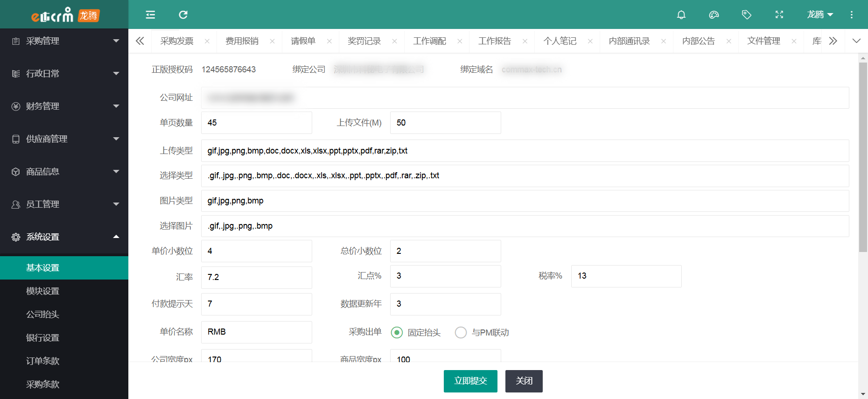
Task: Click the tag icon in header
Action: coord(746,15)
